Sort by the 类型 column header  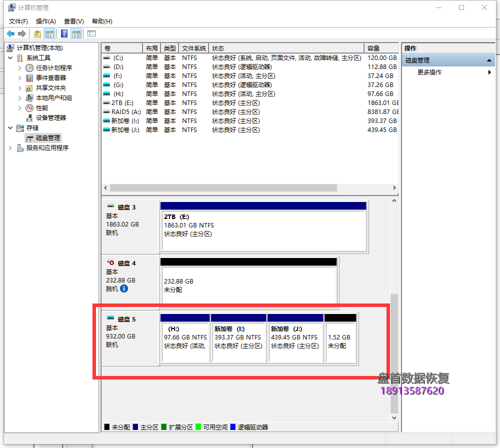coord(170,48)
